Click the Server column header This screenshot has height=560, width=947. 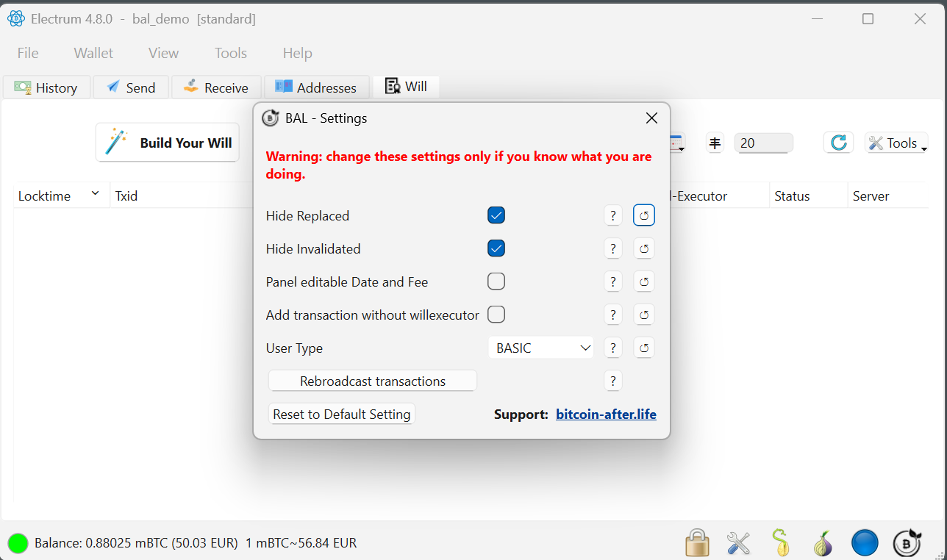[x=887, y=195]
